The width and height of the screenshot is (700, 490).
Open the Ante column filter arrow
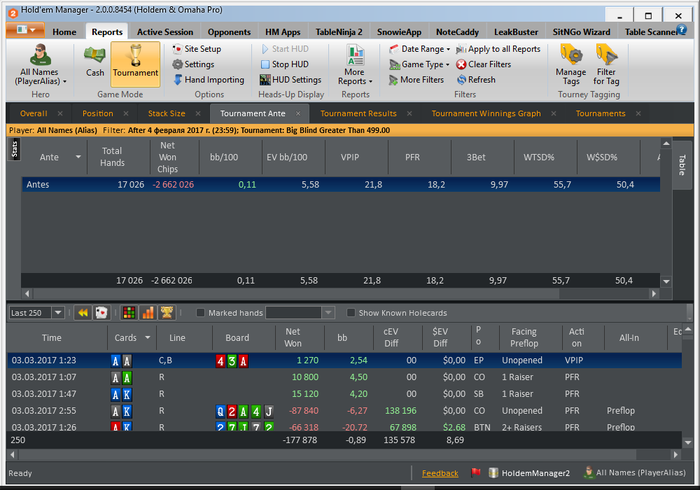tap(78, 157)
